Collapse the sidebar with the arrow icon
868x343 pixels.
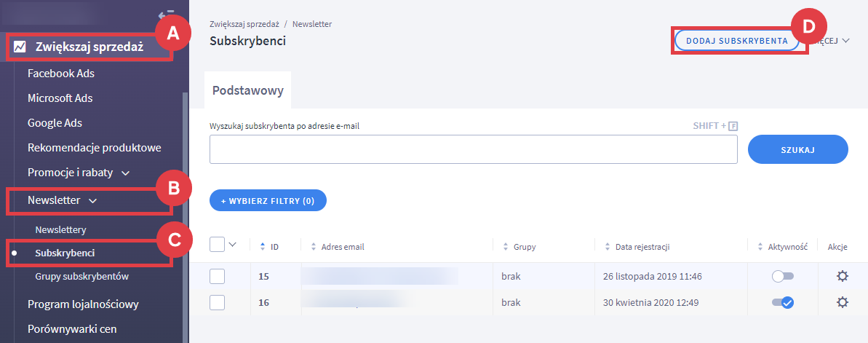tap(166, 14)
